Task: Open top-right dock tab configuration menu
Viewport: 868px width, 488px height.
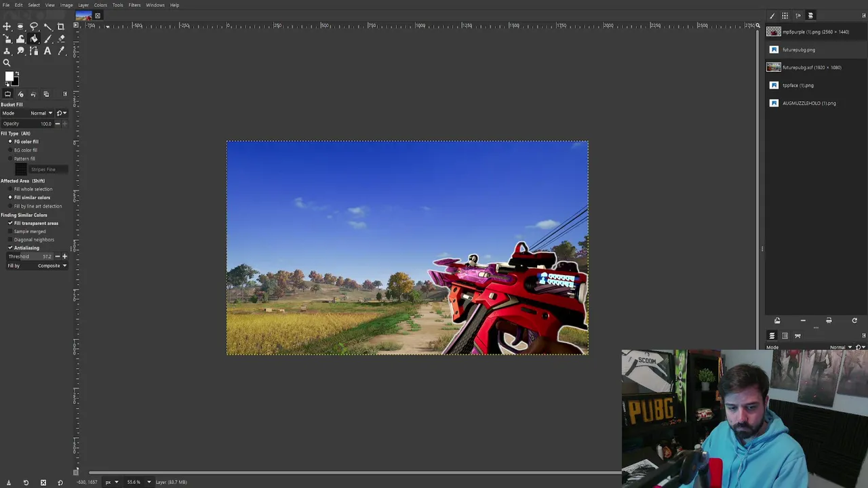Action: [x=864, y=16]
